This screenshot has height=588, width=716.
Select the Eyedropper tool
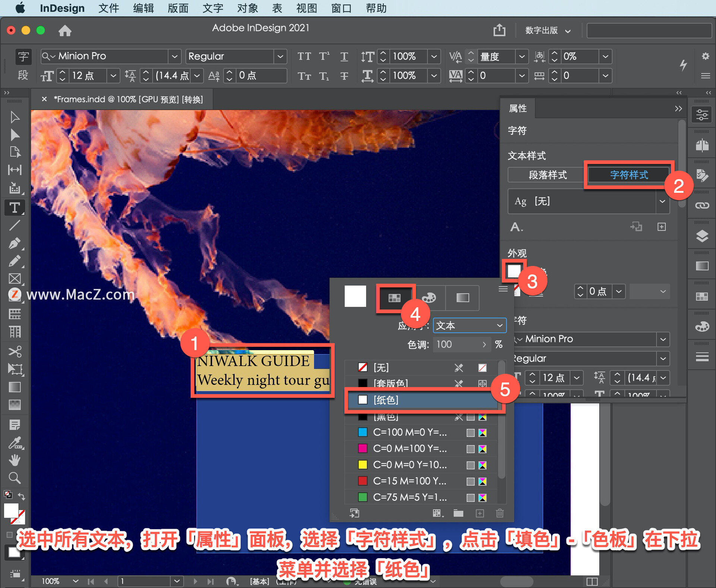click(x=15, y=443)
